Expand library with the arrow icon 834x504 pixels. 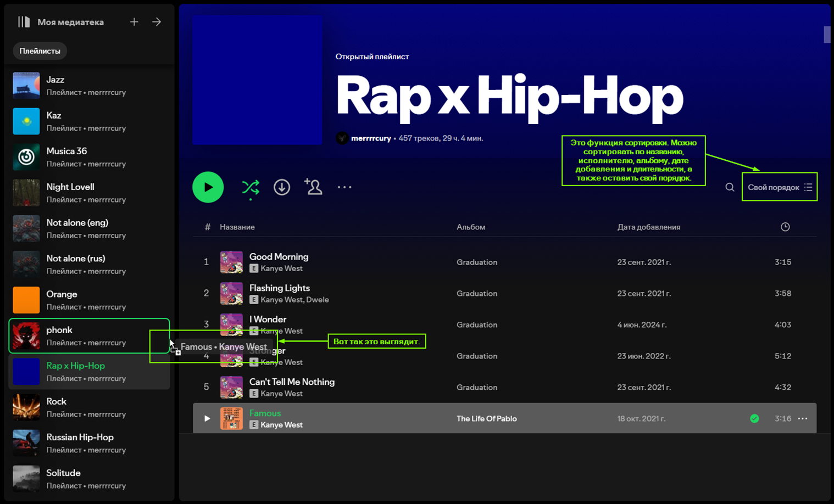coord(157,22)
